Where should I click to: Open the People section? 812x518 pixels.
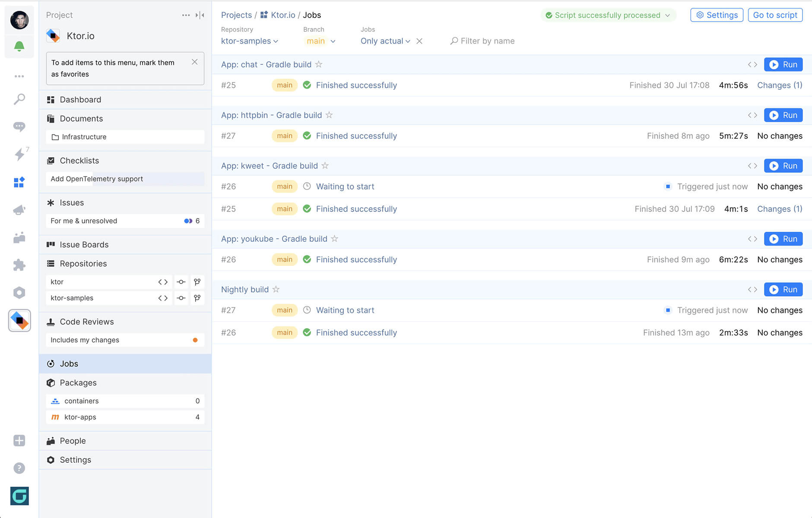click(x=73, y=440)
